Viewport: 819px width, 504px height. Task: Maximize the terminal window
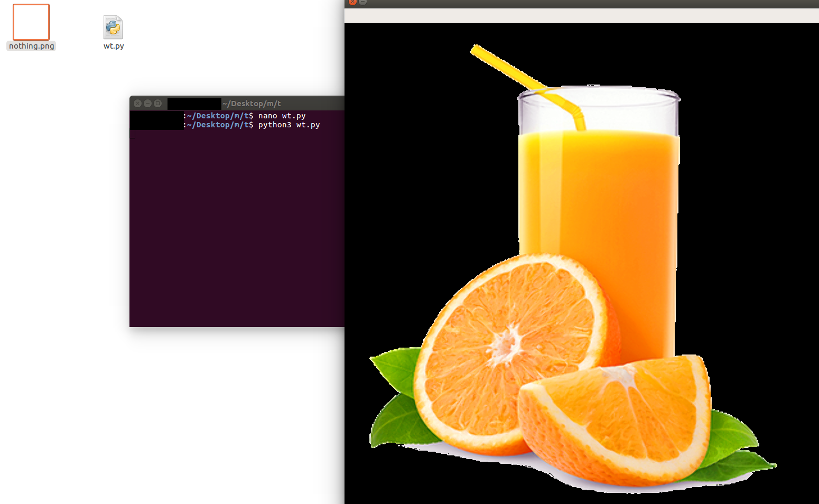pos(157,104)
